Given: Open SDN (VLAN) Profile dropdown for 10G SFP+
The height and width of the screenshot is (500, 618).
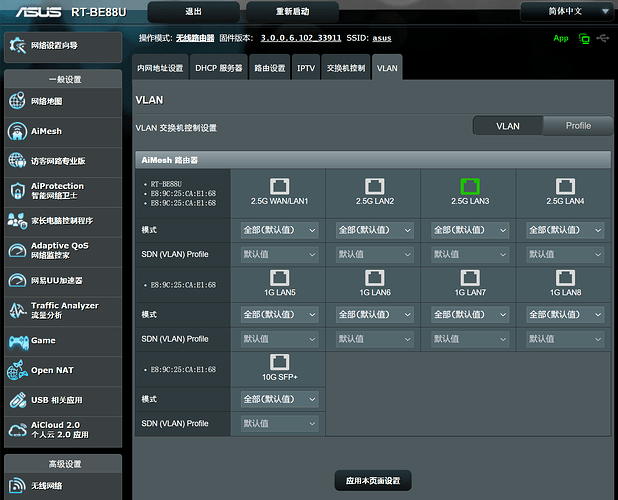Looking at the screenshot, I should pyautogui.click(x=279, y=424).
